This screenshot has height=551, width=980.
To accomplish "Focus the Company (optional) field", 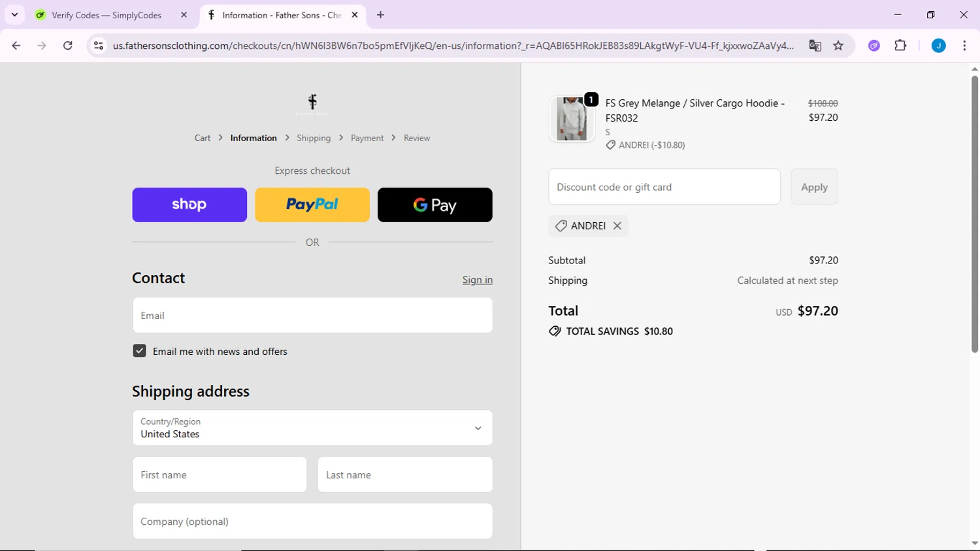I will tap(312, 521).
